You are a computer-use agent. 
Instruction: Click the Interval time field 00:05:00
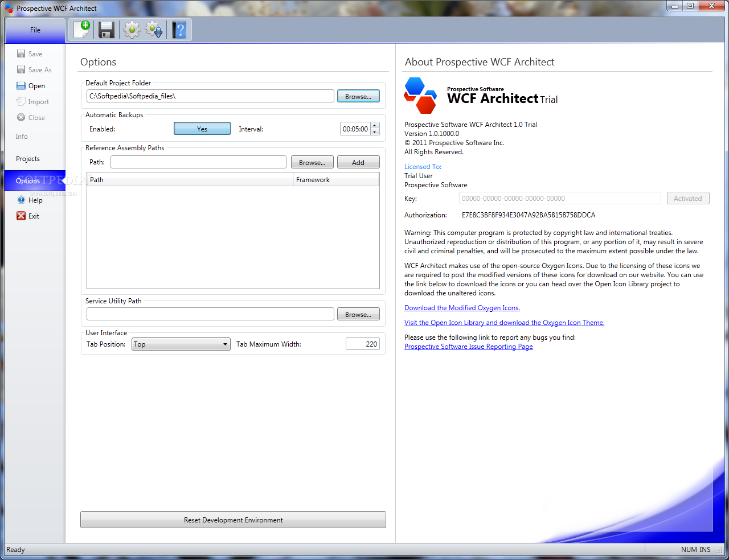pyautogui.click(x=355, y=129)
